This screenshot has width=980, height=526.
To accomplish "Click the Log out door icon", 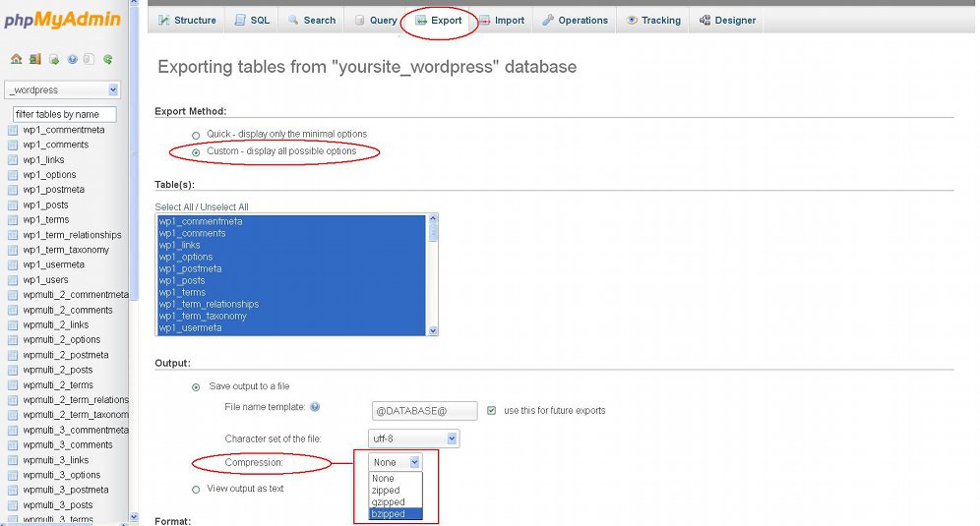I will (x=35, y=59).
